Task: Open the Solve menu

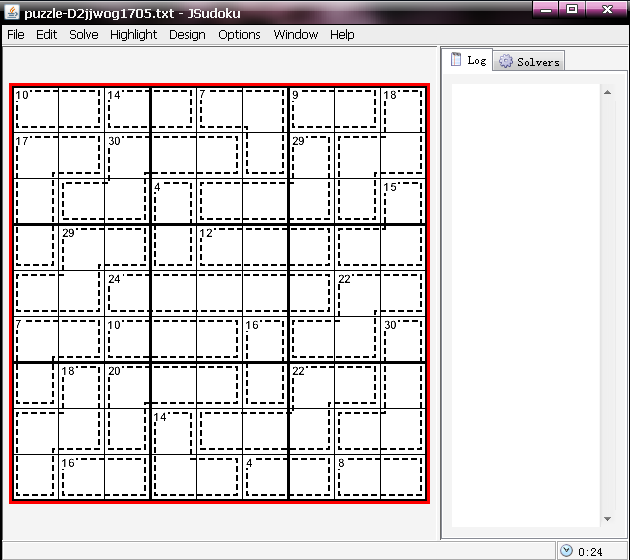Action: 84,35
